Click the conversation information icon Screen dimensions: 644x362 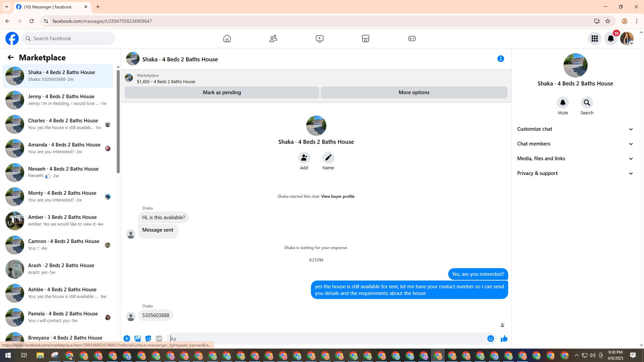[x=500, y=59]
